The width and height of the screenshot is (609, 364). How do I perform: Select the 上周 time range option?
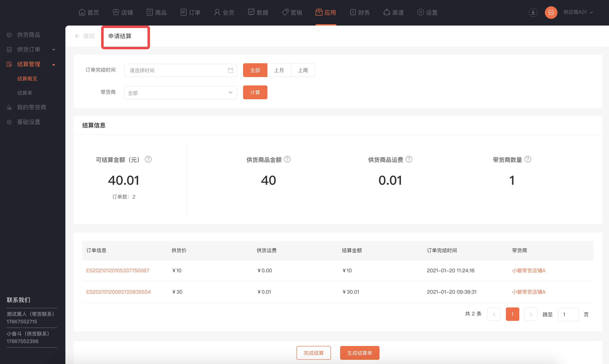tap(303, 70)
